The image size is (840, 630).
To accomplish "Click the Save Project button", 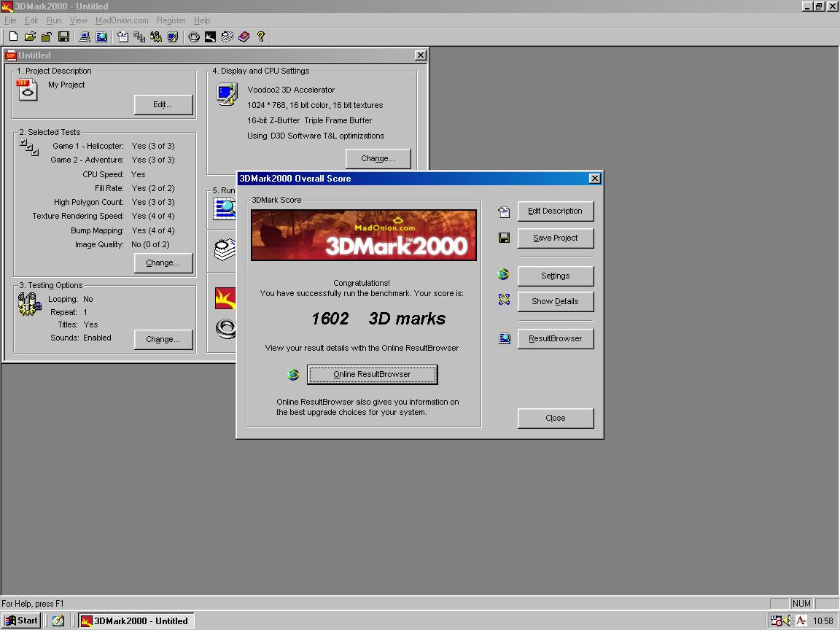I will pos(556,238).
